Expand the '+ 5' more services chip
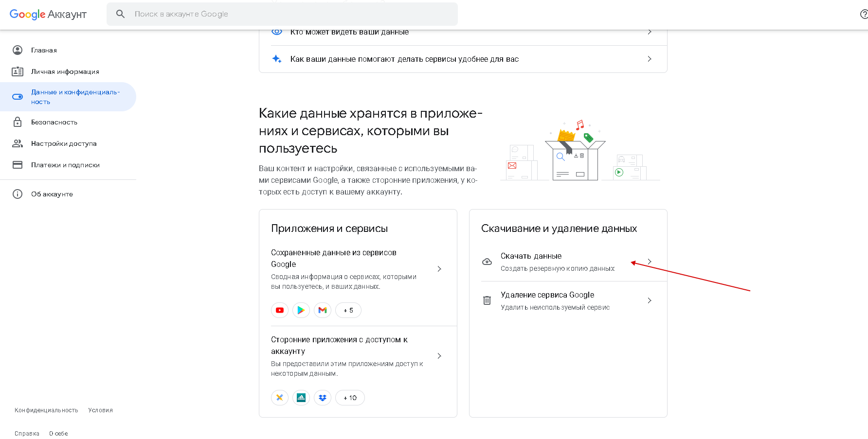 coord(348,310)
